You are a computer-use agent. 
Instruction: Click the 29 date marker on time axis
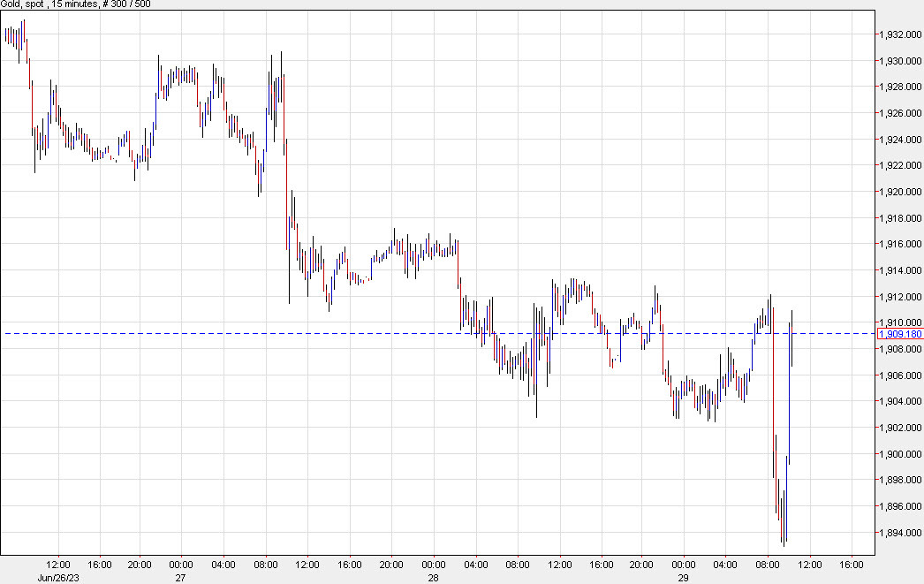(681, 576)
